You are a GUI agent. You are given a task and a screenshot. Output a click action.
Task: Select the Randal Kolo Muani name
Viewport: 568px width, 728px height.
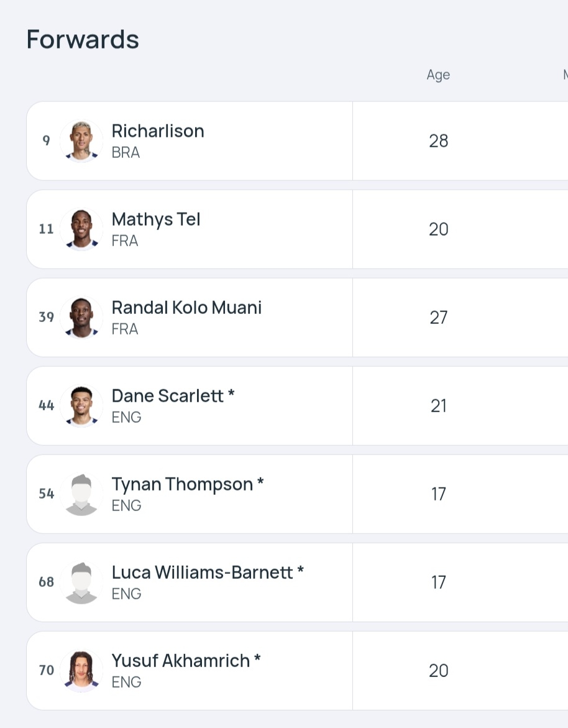[x=186, y=308]
